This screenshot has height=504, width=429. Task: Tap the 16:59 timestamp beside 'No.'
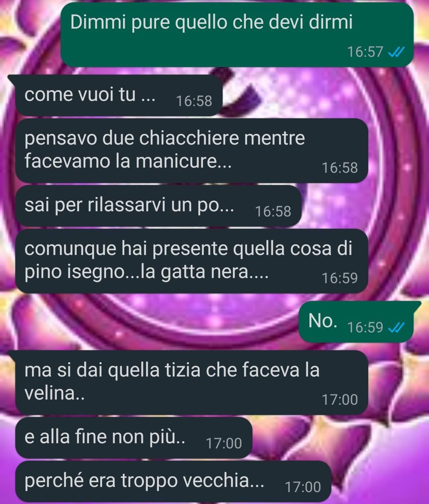pos(365,328)
